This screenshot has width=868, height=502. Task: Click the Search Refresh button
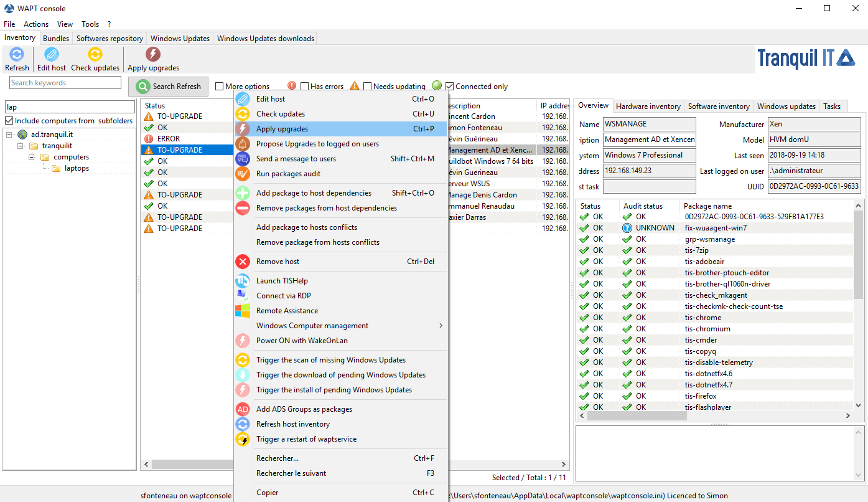click(168, 87)
